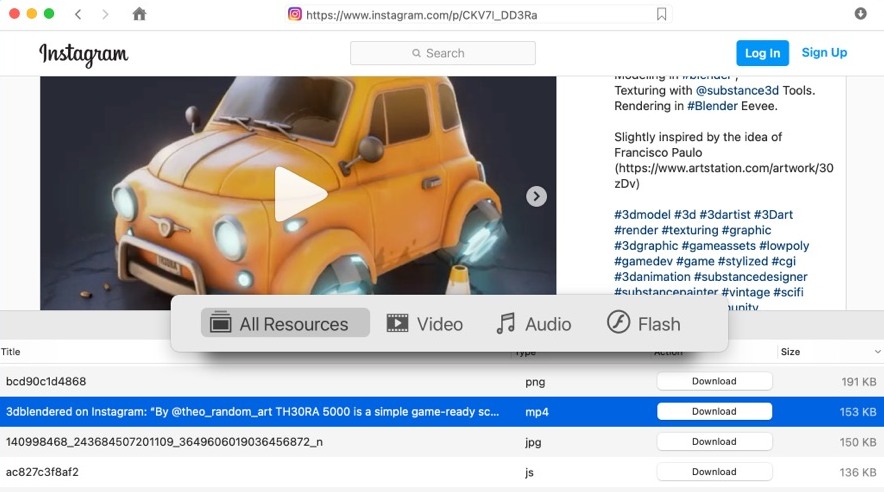The image size is (884, 492).
Task: Open the @substance3d mention link
Action: tap(737, 90)
